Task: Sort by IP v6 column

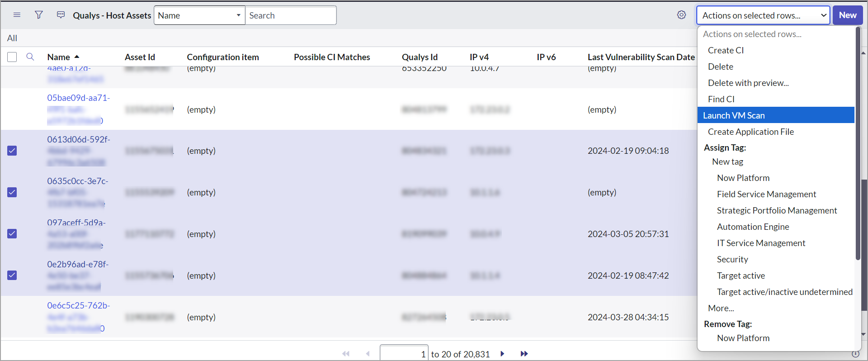Action: point(546,57)
